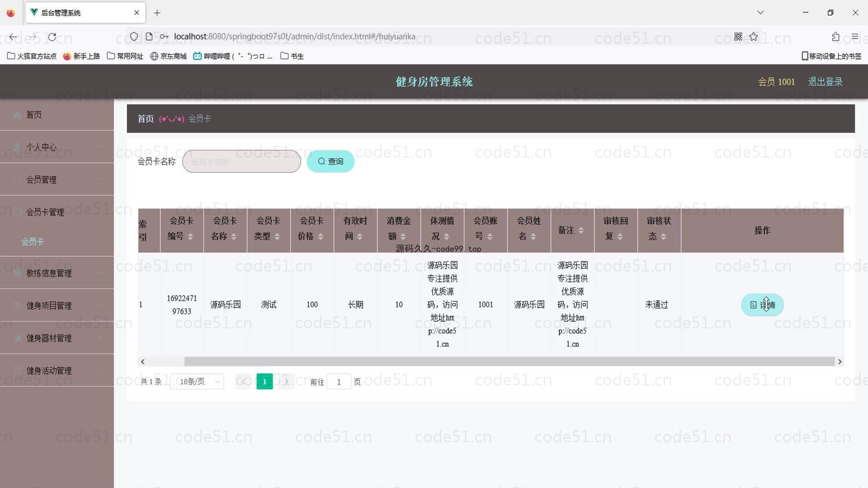Open the 哔哩哔哩 bookmark
The height and width of the screenshot is (488, 868).
[x=233, y=56]
